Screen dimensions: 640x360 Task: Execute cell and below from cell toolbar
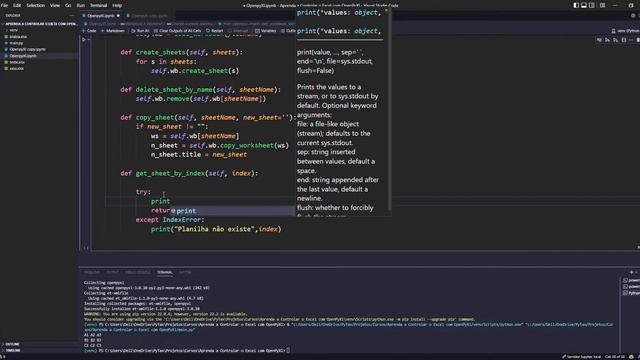click(x=615, y=40)
